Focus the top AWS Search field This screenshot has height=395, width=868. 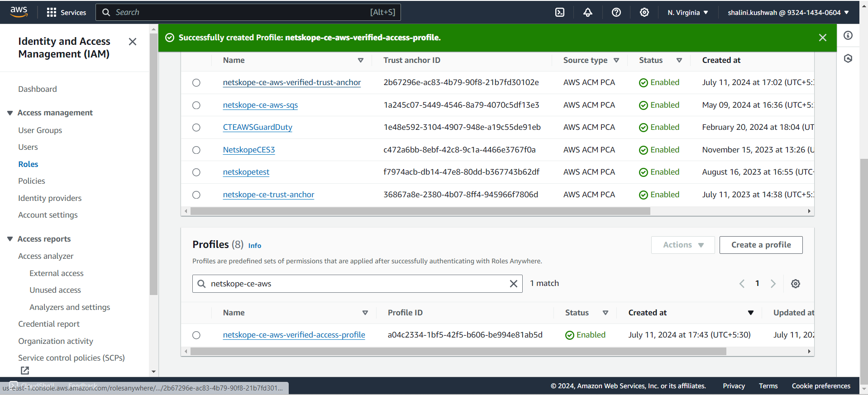[248, 12]
